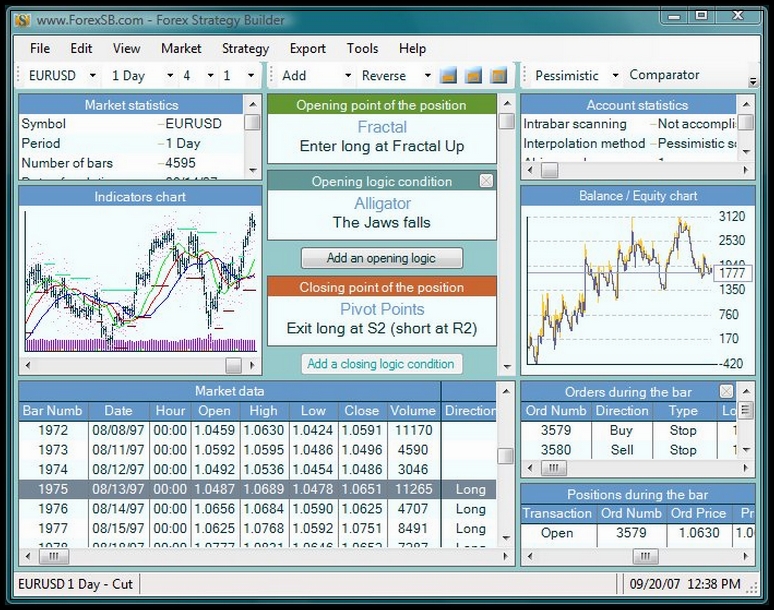Expand the dropdown showing value 4

[x=210, y=76]
